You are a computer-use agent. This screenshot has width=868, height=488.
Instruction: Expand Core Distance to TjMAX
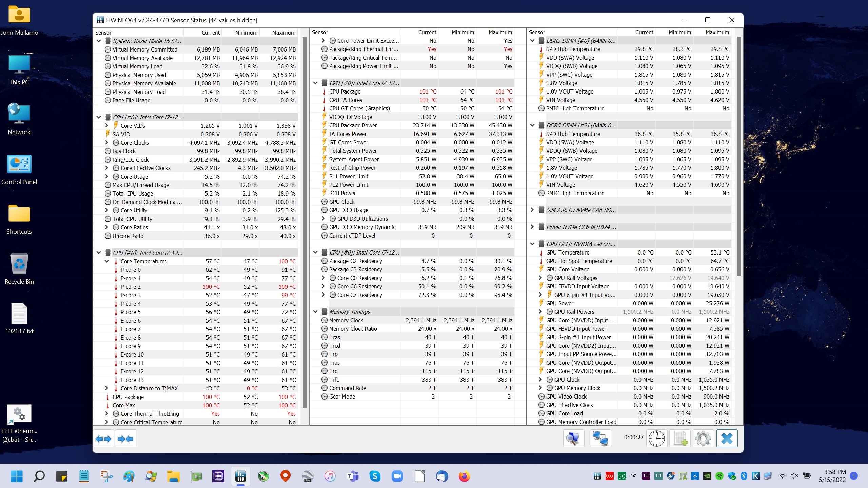(x=106, y=388)
